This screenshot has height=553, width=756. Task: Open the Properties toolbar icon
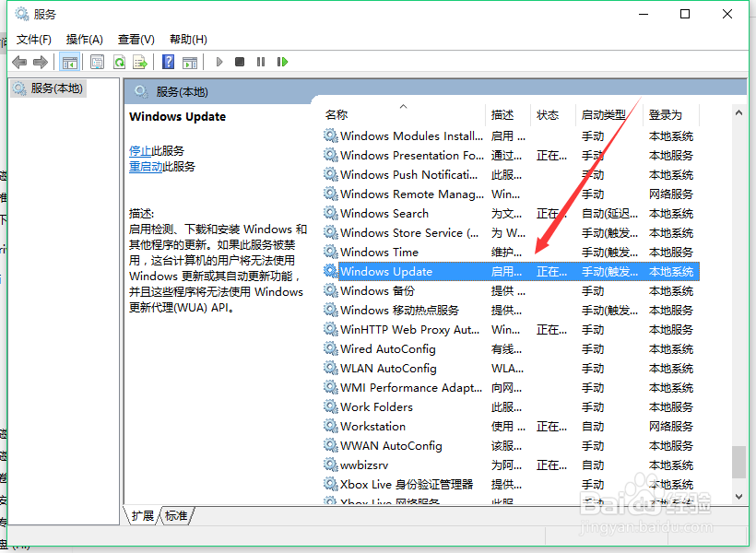coord(97,62)
